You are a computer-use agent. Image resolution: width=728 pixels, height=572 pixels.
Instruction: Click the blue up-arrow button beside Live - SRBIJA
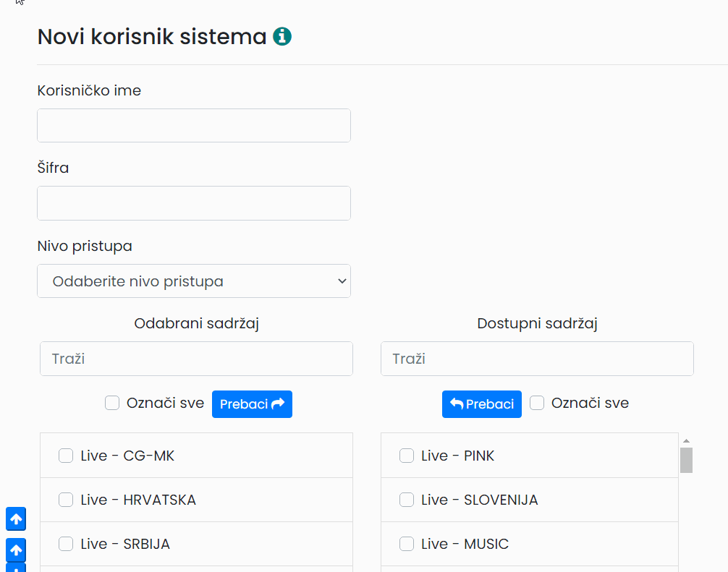16,550
